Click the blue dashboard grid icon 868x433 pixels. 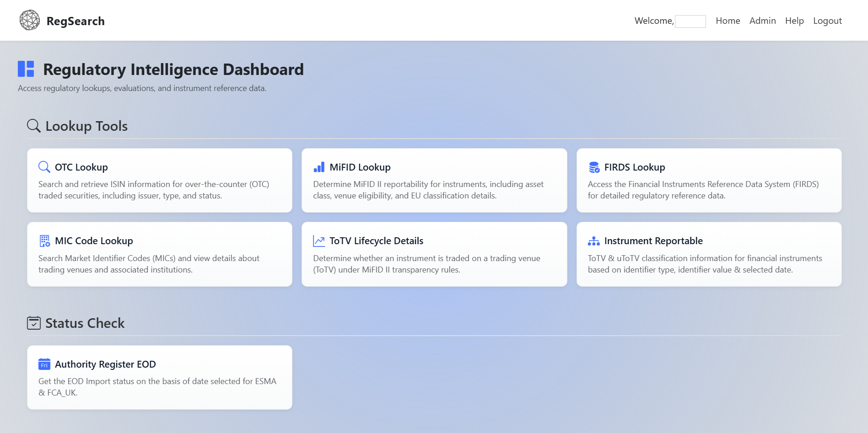[x=26, y=69]
